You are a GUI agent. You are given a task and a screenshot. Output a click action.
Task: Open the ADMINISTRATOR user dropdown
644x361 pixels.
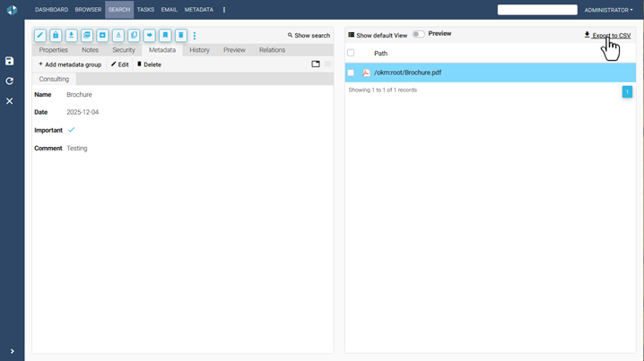(x=608, y=10)
